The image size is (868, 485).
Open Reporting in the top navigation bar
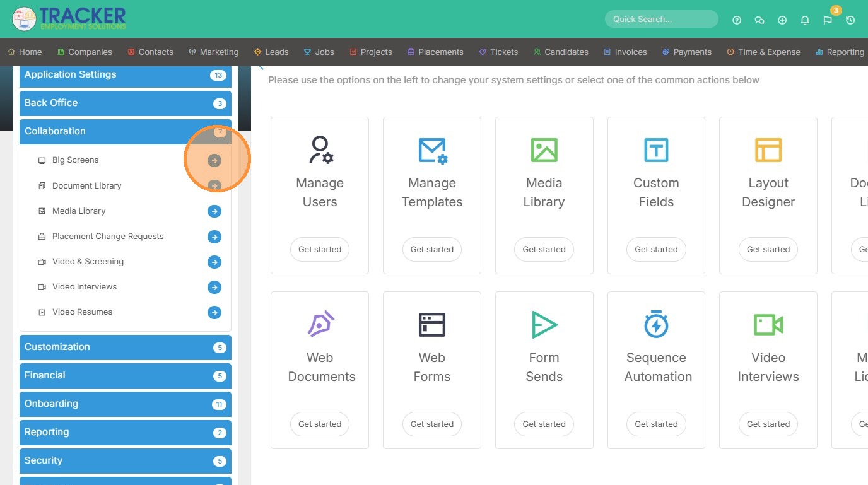840,52
